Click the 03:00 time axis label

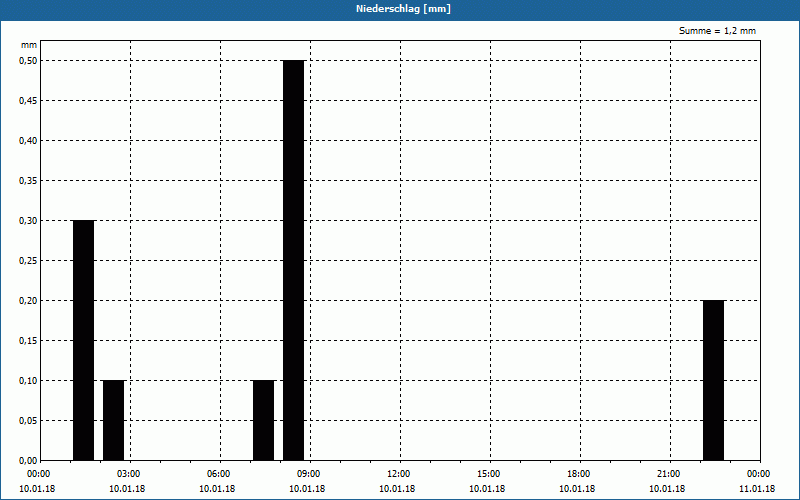click(130, 474)
